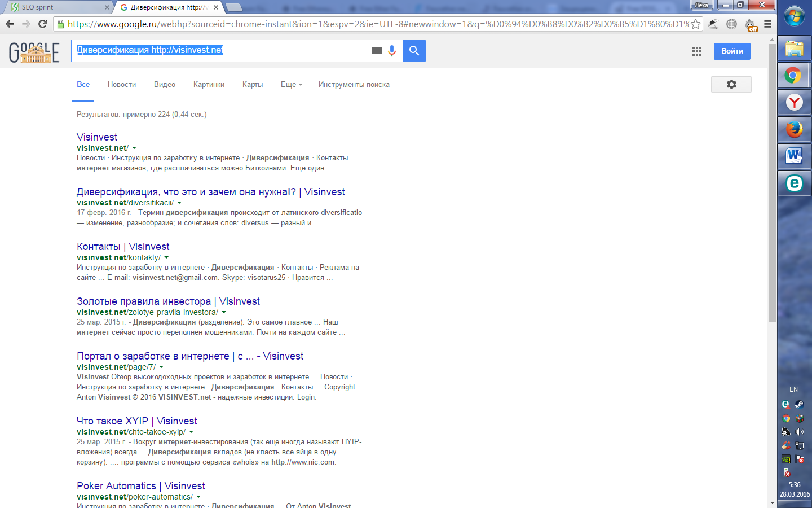812x508 pixels.
Task: Open search settings gear
Action: 731,84
